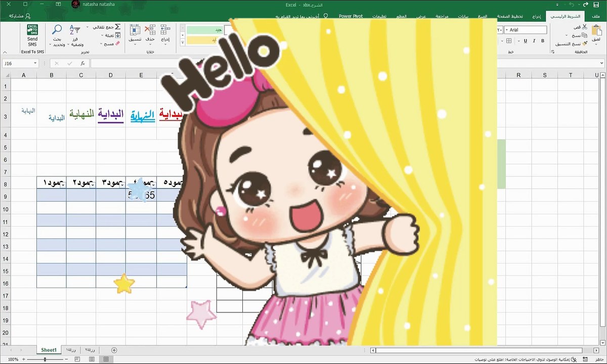
Task: Open the إدراج Insert ribbon tab
Action: click(537, 16)
